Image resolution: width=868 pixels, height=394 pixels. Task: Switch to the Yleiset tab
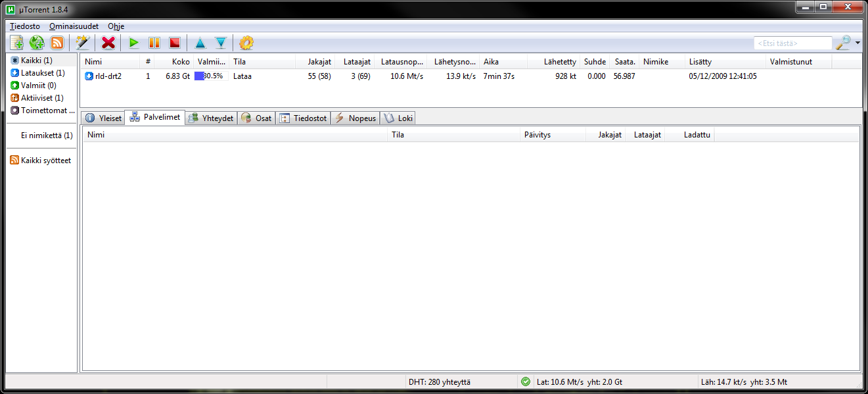coord(103,118)
